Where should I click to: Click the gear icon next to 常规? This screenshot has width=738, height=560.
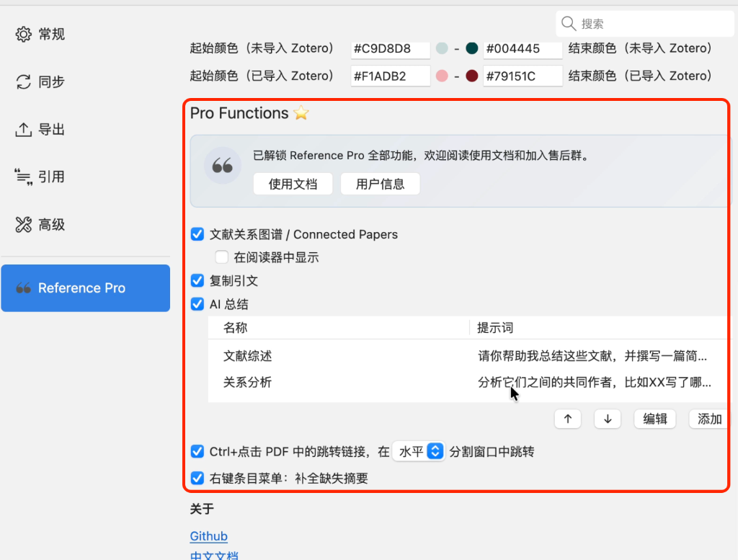click(23, 35)
